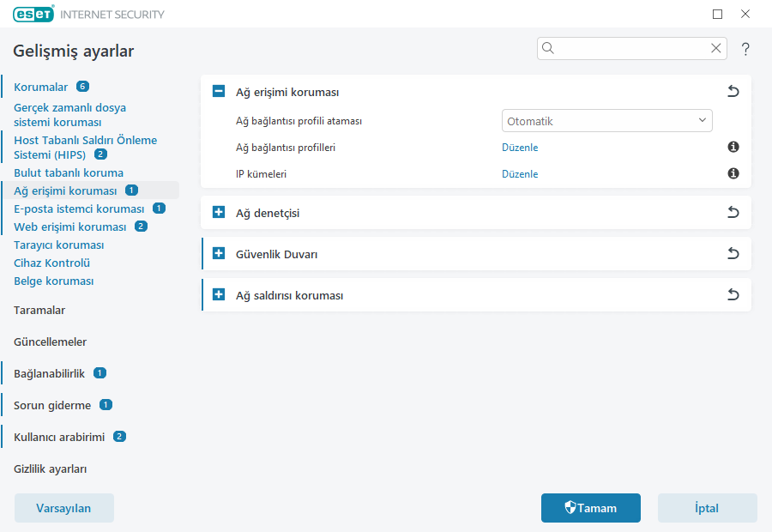
Task: Open Bağlanabilirlik category
Action: [x=49, y=374]
